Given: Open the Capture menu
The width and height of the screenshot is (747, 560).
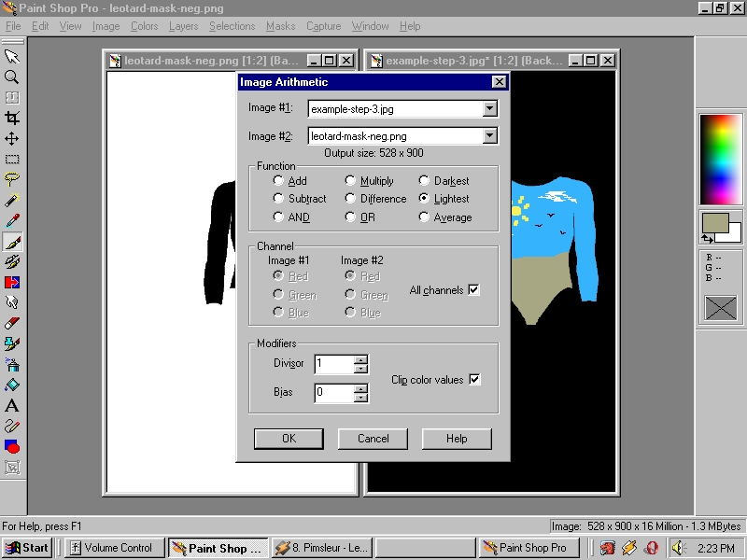Looking at the screenshot, I should 323,26.
